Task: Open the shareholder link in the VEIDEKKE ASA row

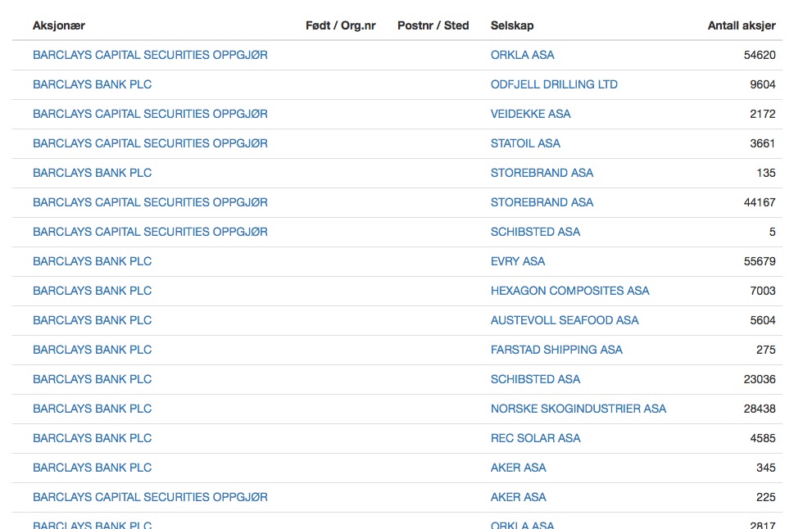Action: pos(150,114)
